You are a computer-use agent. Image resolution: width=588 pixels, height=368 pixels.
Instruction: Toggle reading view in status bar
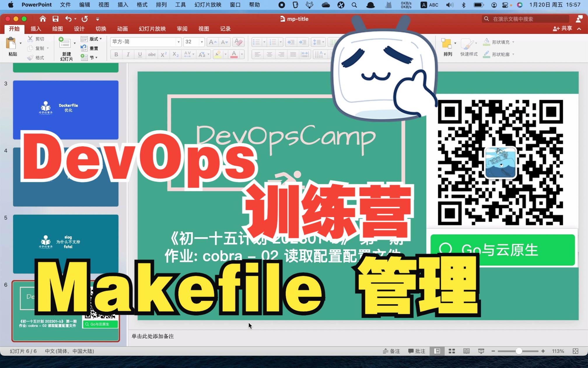pyautogui.click(x=466, y=351)
